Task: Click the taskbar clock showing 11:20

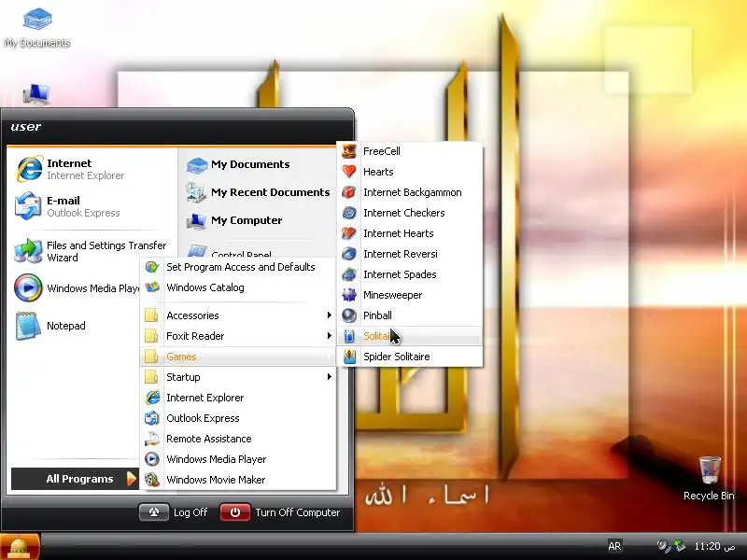Action: pyautogui.click(x=714, y=546)
